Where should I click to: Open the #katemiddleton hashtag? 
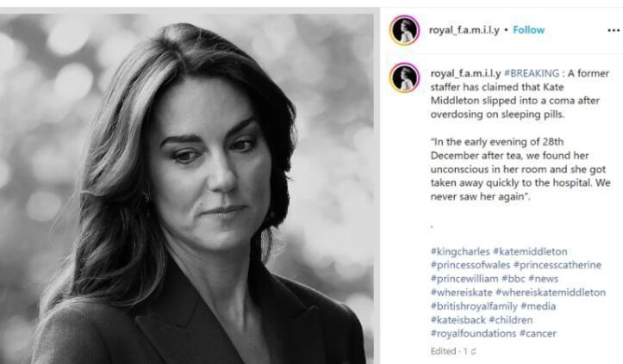point(530,251)
